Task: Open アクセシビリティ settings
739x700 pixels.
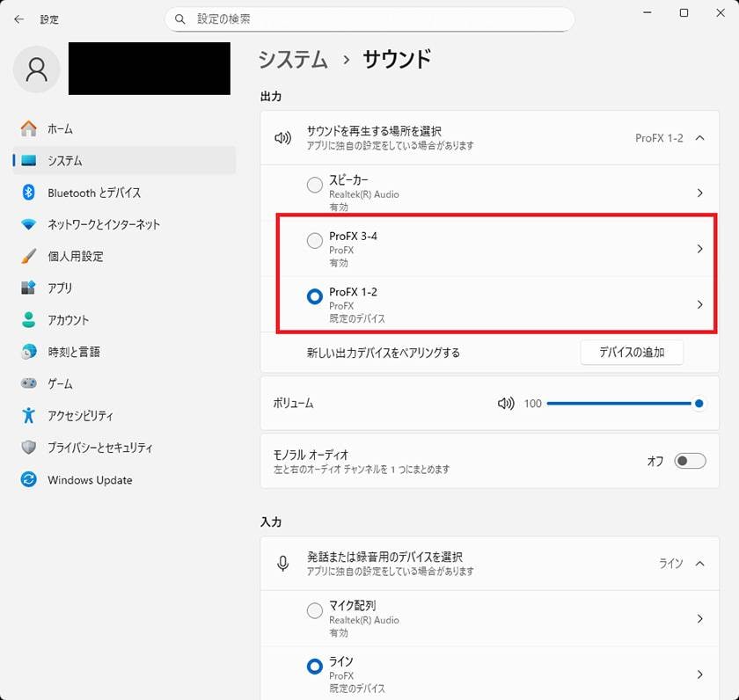Action: coord(124,415)
